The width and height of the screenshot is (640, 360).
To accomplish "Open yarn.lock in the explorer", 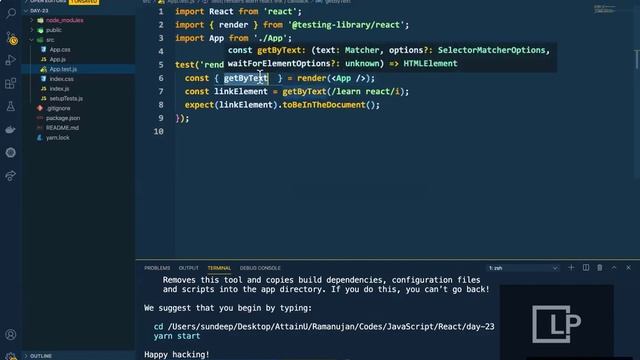I will pyautogui.click(x=58, y=138).
